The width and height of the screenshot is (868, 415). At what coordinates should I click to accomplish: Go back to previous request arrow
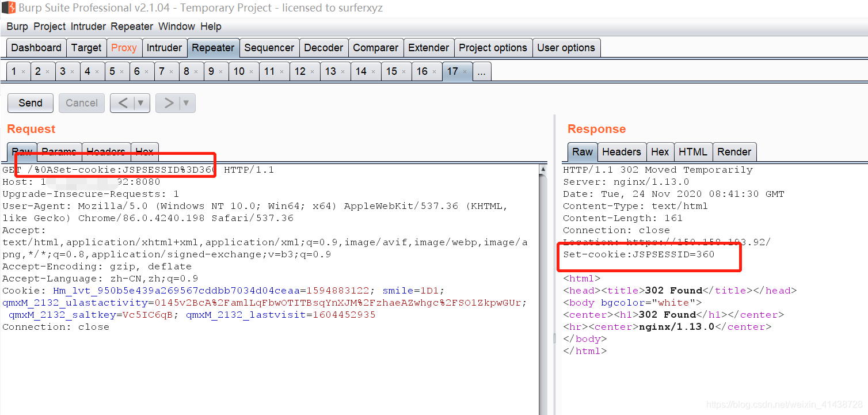[x=123, y=103]
